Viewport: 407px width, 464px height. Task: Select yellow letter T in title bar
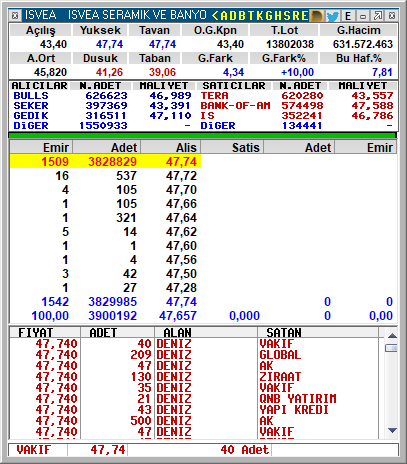(x=251, y=16)
